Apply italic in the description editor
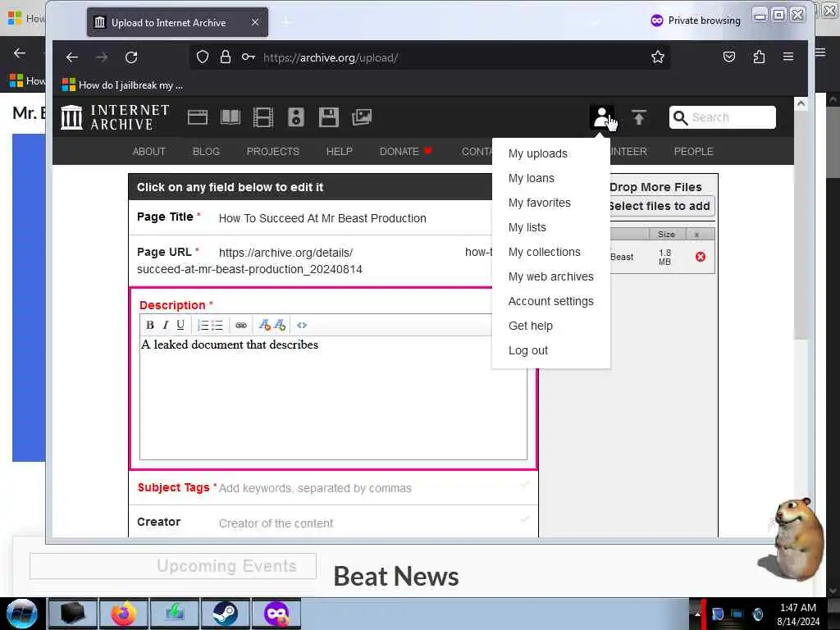The image size is (840, 630). coord(166,325)
